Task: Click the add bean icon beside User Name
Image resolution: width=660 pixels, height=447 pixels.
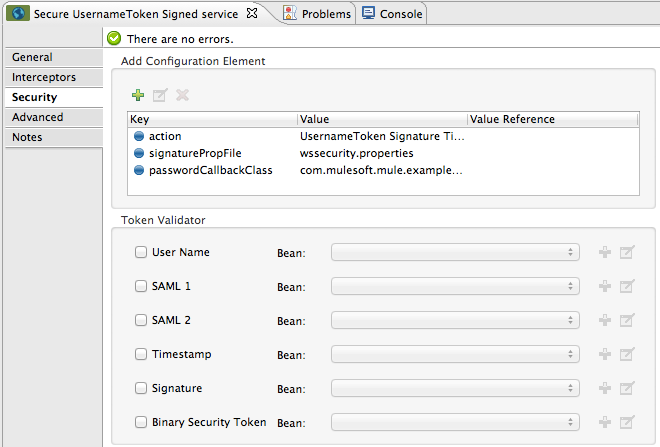Action: 604,253
